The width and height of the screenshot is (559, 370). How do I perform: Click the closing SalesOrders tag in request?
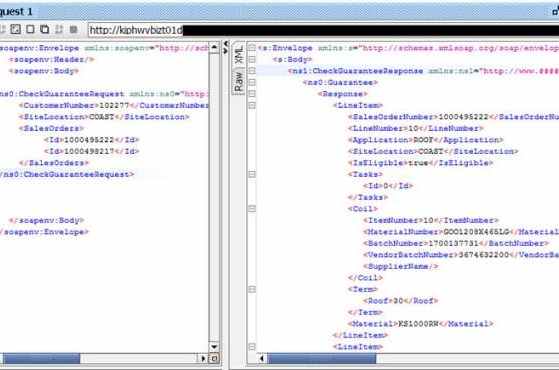click(54, 163)
